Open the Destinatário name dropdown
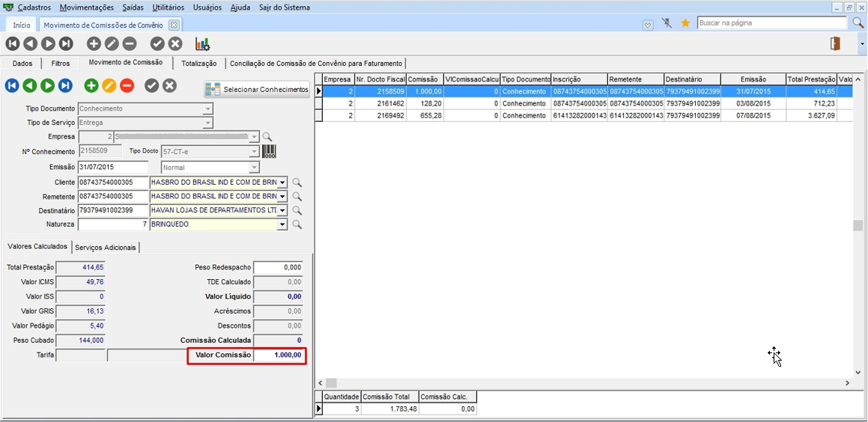Image resolution: width=868 pixels, height=422 pixels. click(282, 211)
